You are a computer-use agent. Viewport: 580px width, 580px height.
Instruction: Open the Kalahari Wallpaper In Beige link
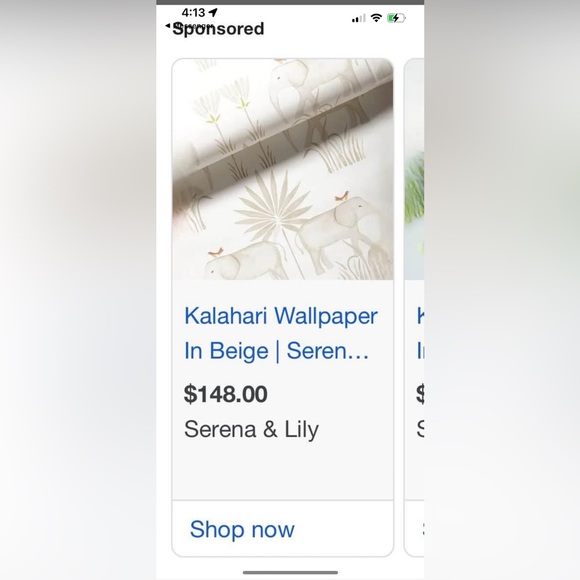pyautogui.click(x=281, y=333)
